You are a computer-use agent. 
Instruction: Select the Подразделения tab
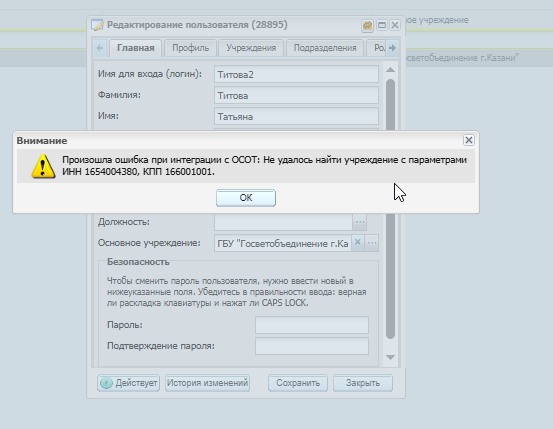(x=325, y=48)
